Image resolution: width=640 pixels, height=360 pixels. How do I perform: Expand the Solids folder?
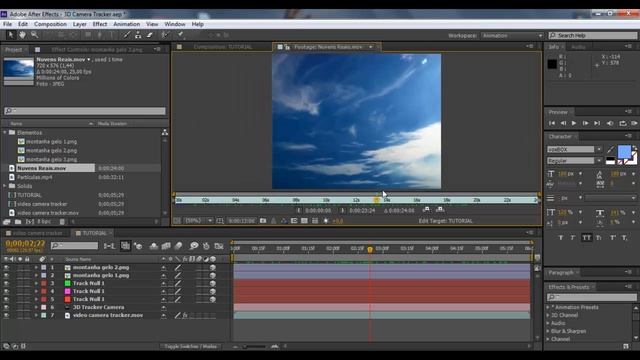pos(5,186)
